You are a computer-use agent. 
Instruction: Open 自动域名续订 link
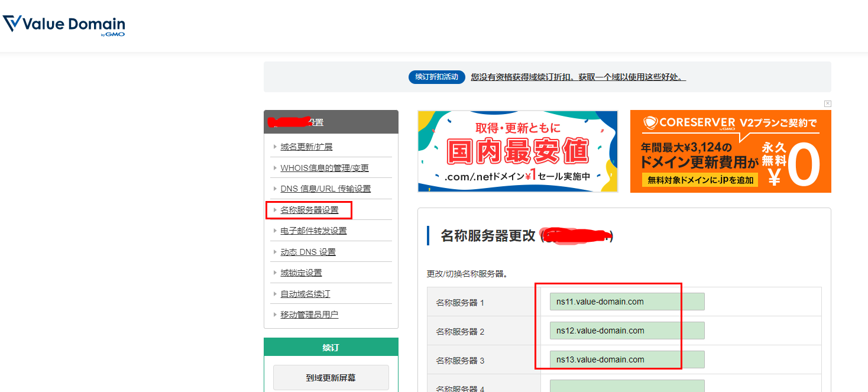click(305, 294)
